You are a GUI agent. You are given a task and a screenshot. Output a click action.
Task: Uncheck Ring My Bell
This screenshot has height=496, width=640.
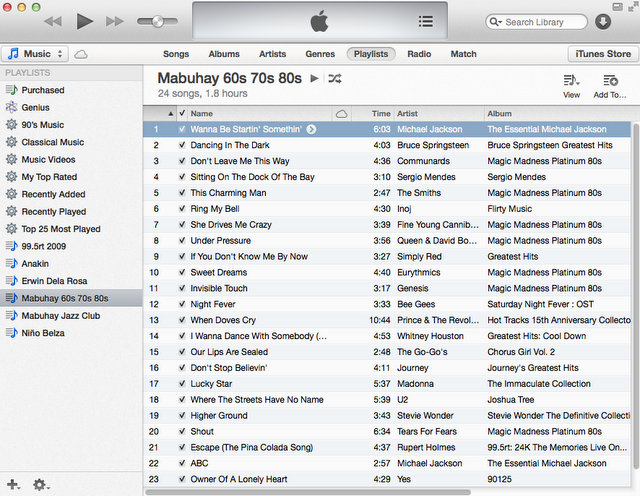point(182,209)
